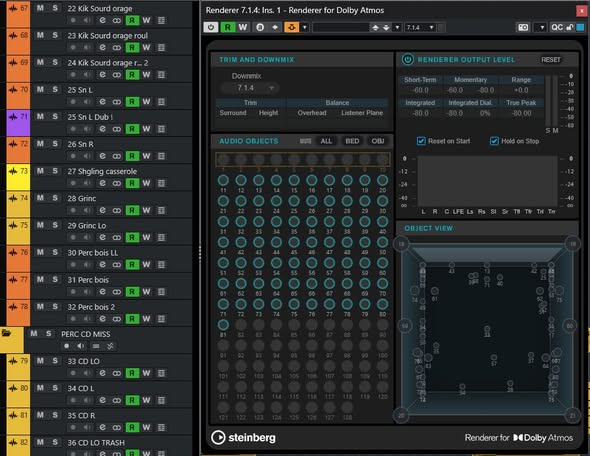Click monitor speaker on PERC CD MISS folder
Viewport: 590px width, 456px height.
(81, 346)
